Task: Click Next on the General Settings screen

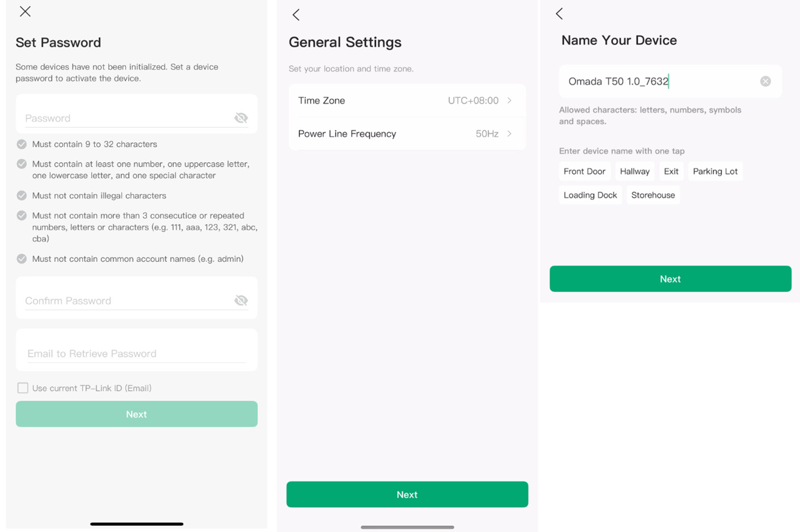Action: [407, 494]
